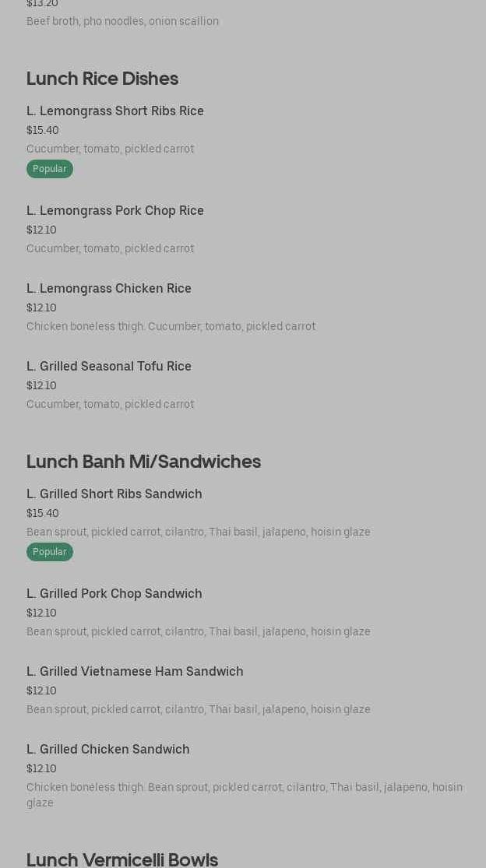The width and height of the screenshot is (486, 868).
Task: Select L. Lemongrass Pork Chop Rice
Action: pyautogui.click(x=115, y=211)
